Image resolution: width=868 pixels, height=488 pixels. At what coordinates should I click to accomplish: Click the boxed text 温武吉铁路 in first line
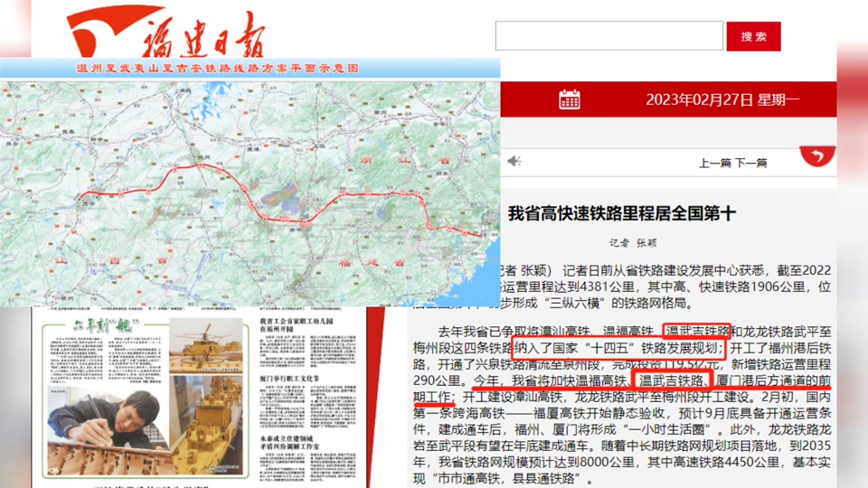pos(697,332)
